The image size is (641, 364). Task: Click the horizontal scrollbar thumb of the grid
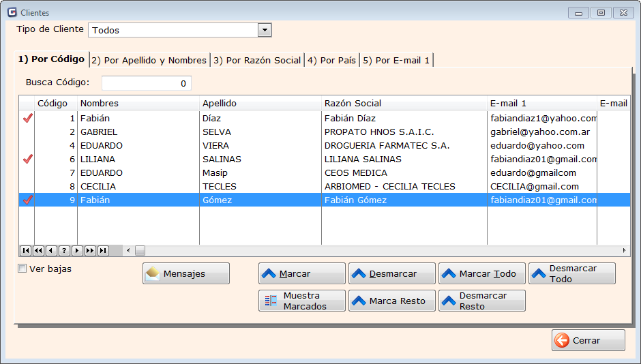[x=140, y=251]
